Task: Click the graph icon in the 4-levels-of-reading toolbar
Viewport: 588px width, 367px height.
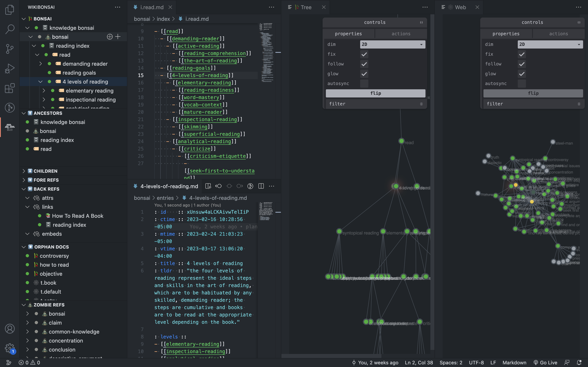Action: [250, 186]
